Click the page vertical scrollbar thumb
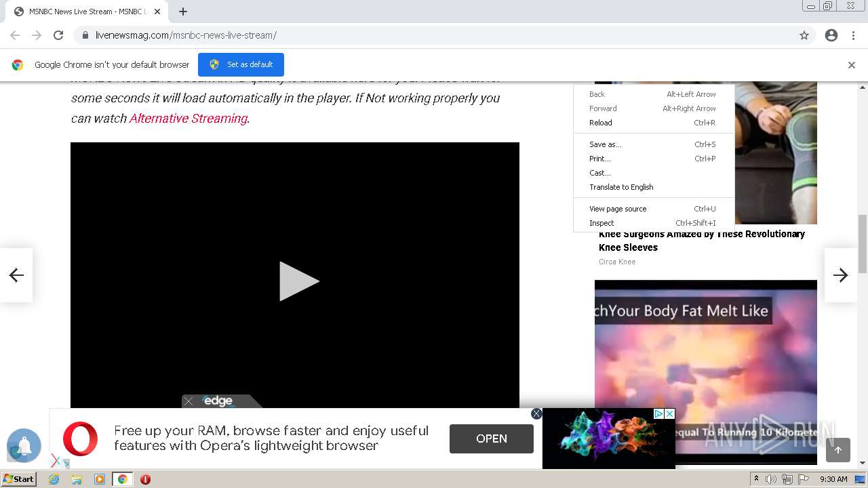 863,243
